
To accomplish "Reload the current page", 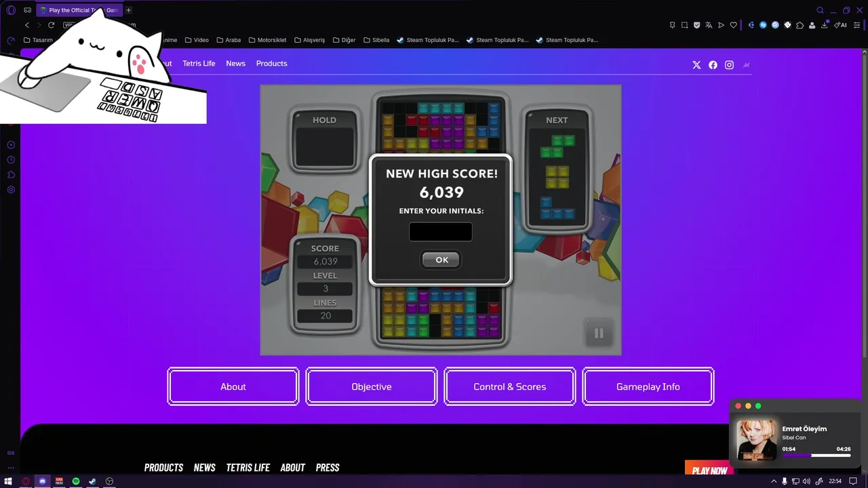I will pos(51,25).
